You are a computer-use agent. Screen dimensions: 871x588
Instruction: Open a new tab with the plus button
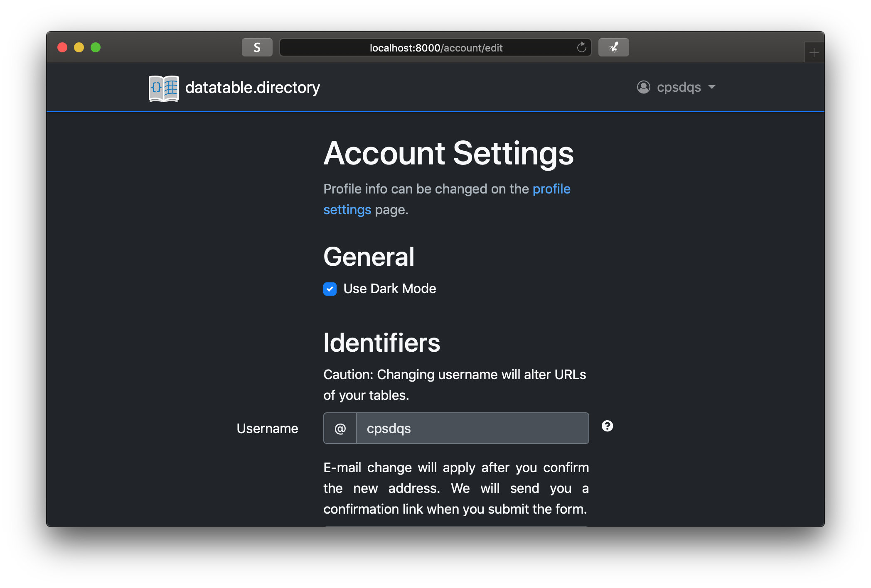(x=814, y=53)
